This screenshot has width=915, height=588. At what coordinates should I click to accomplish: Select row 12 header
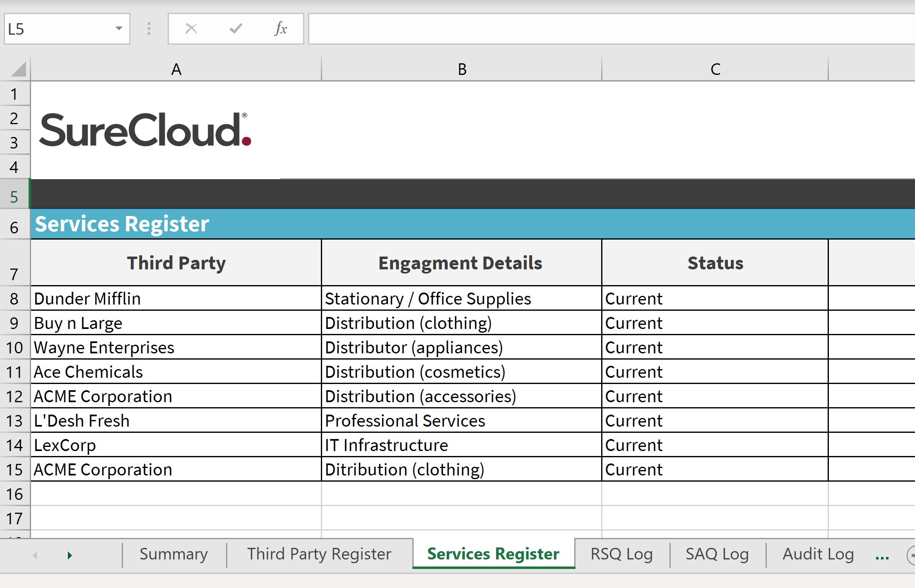14,396
